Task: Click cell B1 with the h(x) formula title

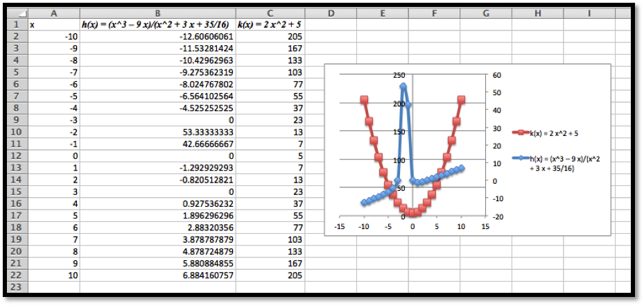Action: 157,24
